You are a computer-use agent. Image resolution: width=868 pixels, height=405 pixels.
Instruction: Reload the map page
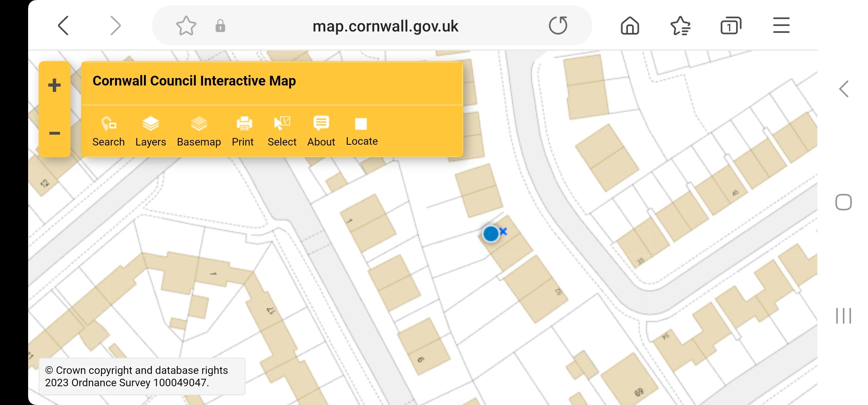point(558,26)
